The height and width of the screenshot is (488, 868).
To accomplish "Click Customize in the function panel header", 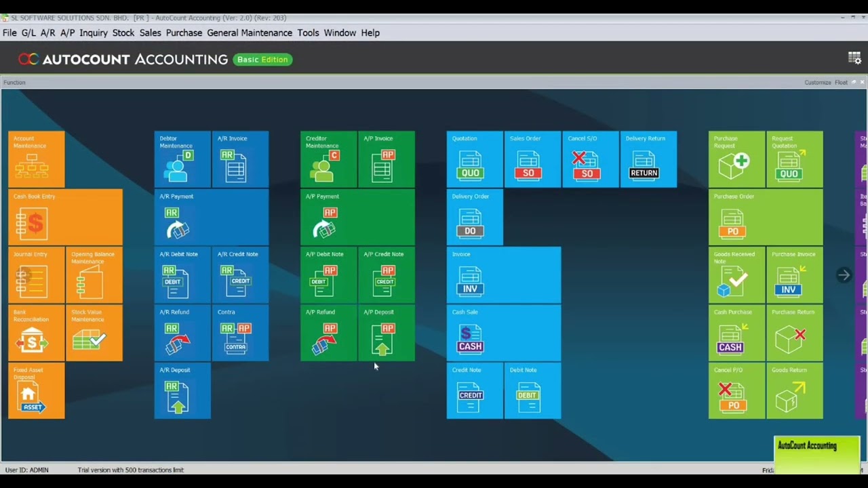I will pos(818,83).
